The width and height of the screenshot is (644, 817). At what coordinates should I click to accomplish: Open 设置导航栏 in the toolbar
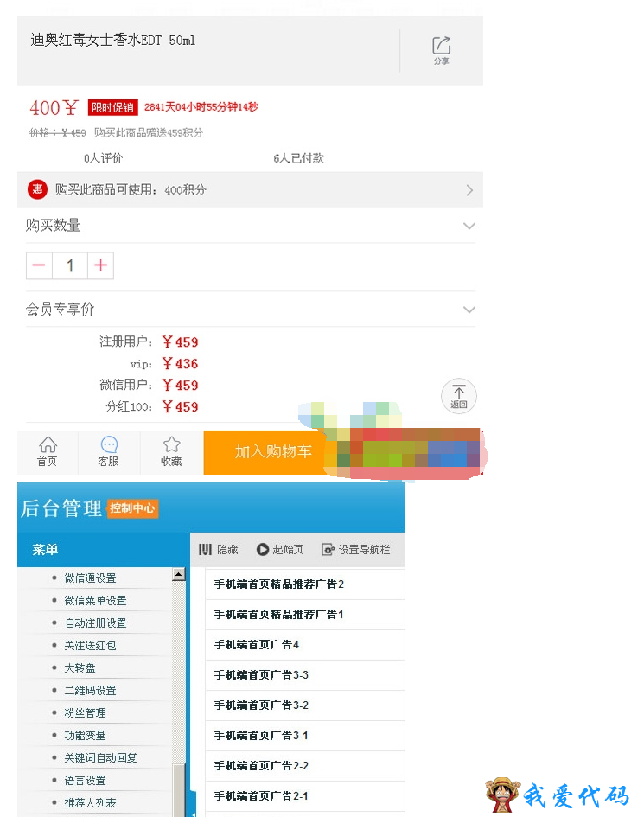coord(356,549)
